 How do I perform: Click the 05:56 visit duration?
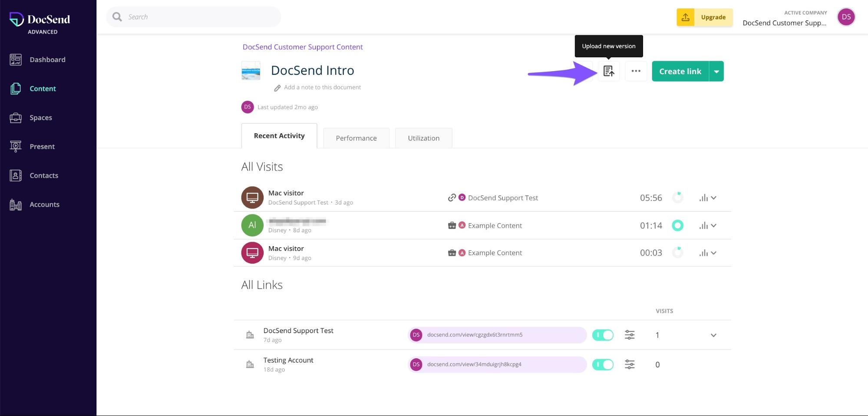[x=651, y=198]
